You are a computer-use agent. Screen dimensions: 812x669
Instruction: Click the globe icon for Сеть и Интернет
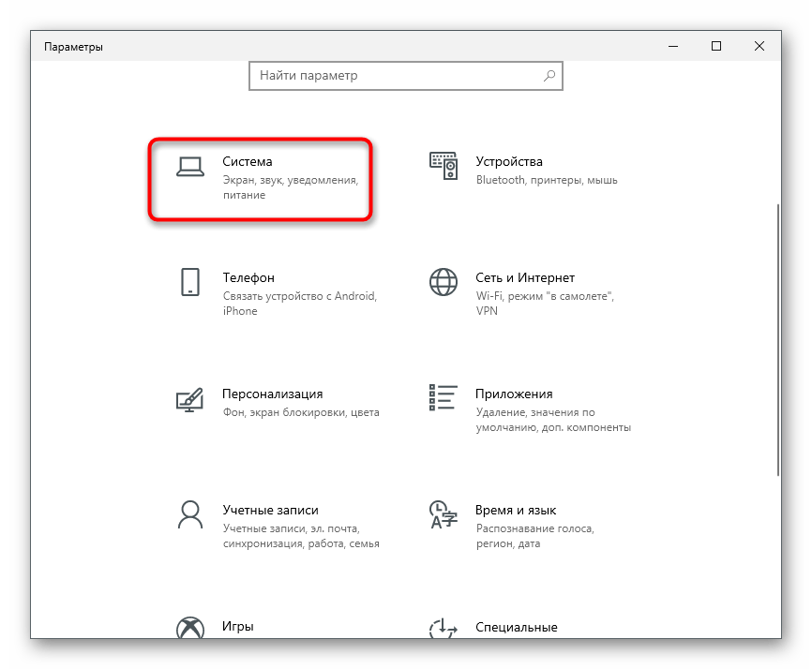tap(444, 282)
